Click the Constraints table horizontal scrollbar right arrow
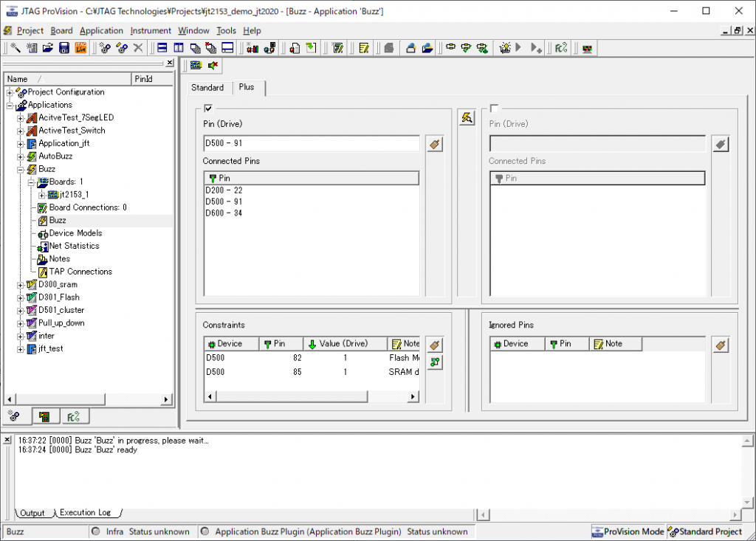The image size is (756, 541). tap(414, 397)
